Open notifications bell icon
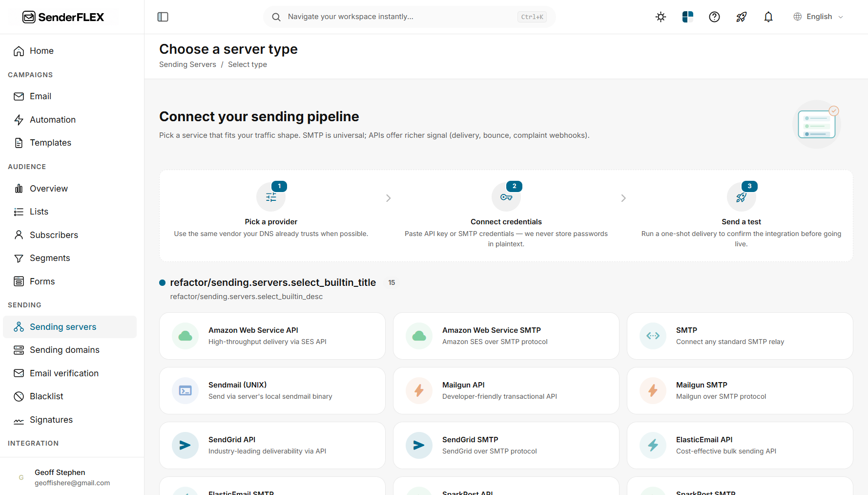The height and width of the screenshot is (495, 868). [x=768, y=17]
